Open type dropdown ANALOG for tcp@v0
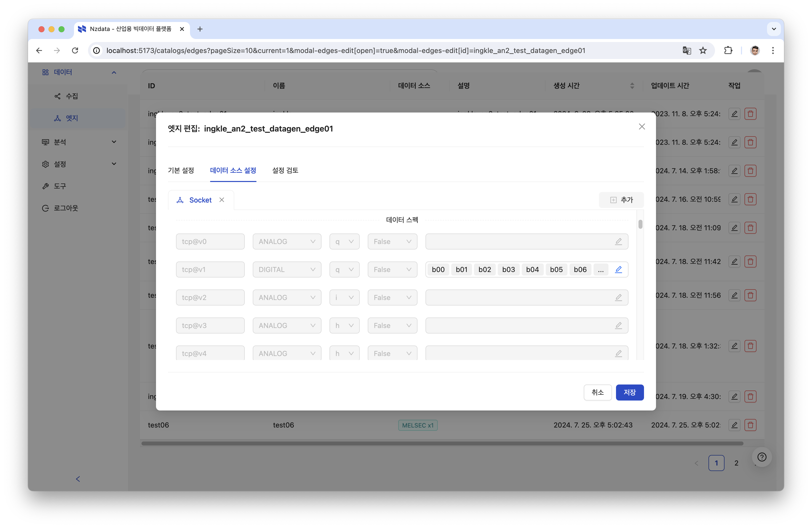 [x=287, y=241]
